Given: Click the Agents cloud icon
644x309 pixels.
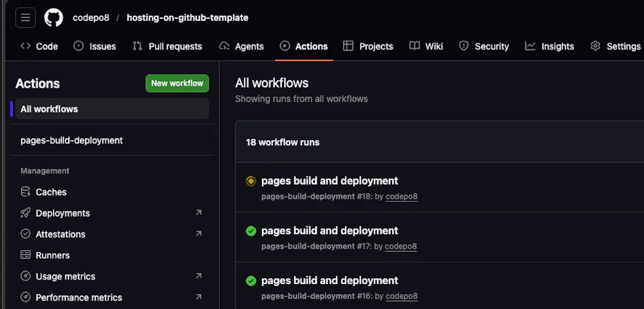Looking at the screenshot, I should pyautogui.click(x=224, y=46).
